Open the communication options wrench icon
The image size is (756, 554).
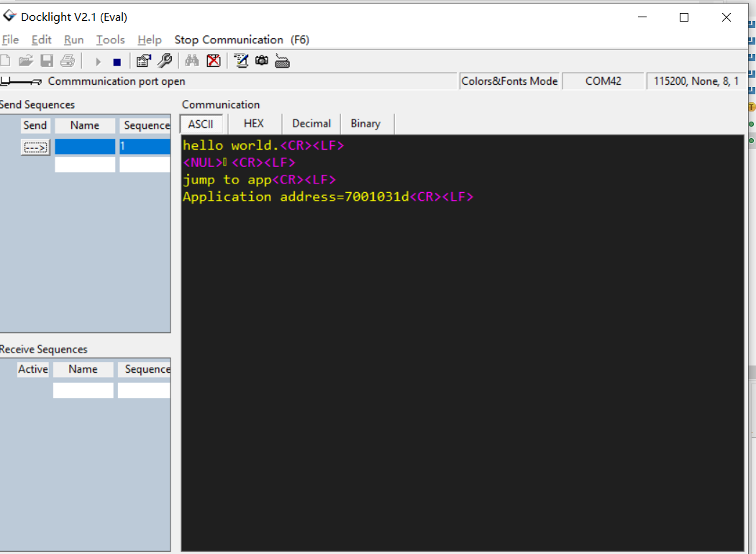pyautogui.click(x=164, y=60)
